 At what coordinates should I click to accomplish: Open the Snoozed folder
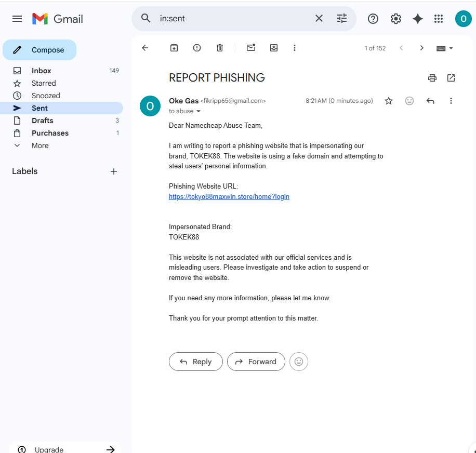pyautogui.click(x=62, y=96)
